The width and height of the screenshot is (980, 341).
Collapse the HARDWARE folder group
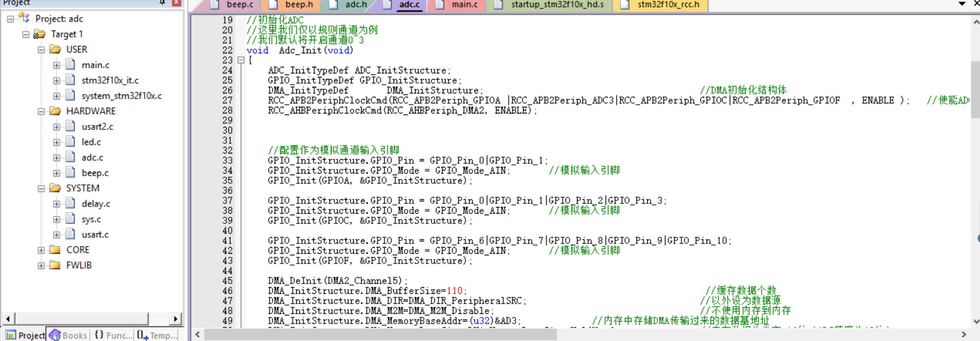pyautogui.click(x=41, y=111)
